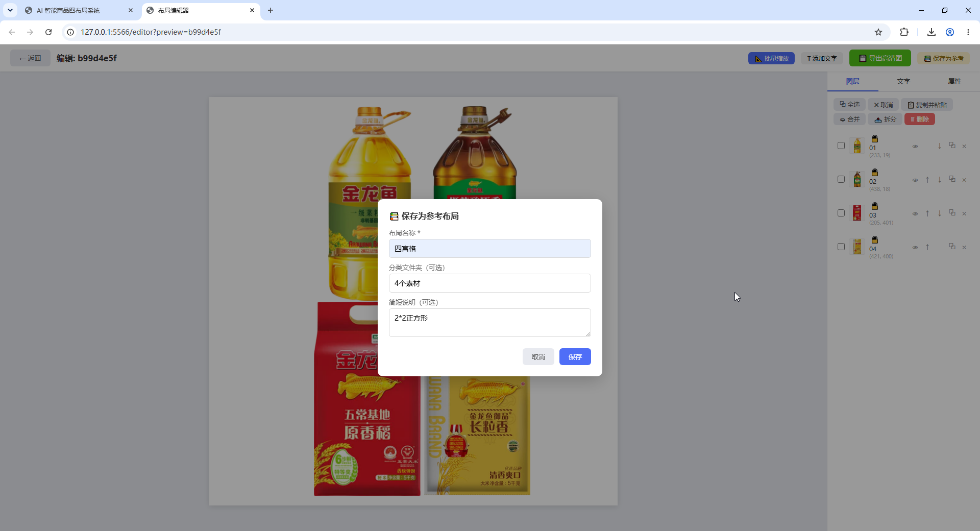Move layer 04 up with the arrow
The image size is (980, 531).
pos(927,247)
